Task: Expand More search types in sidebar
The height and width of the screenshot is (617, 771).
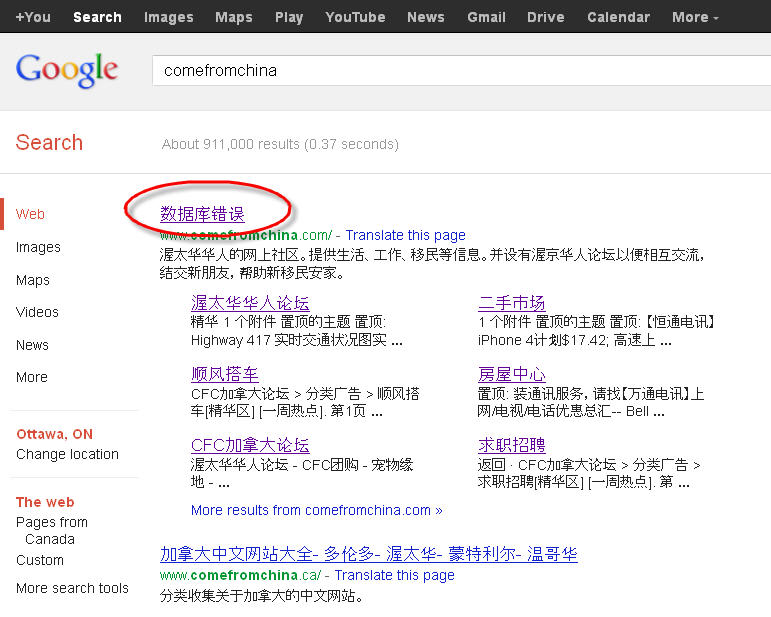Action: point(31,377)
